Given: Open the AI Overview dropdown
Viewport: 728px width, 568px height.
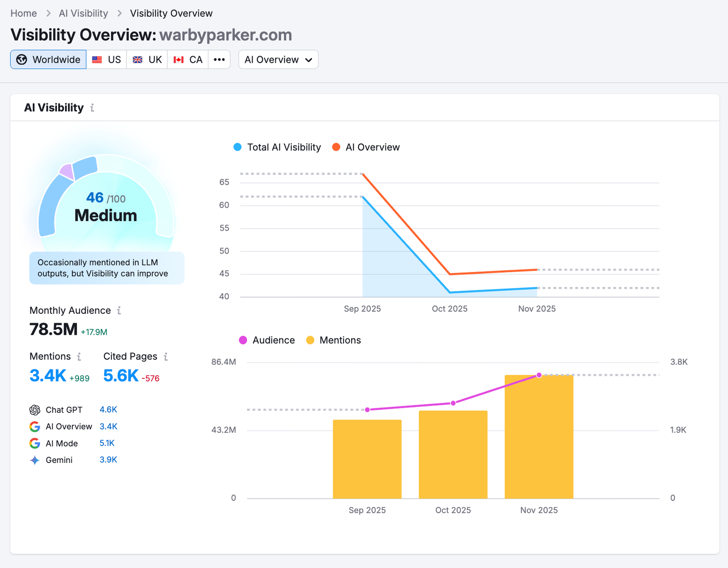Looking at the screenshot, I should tap(278, 60).
